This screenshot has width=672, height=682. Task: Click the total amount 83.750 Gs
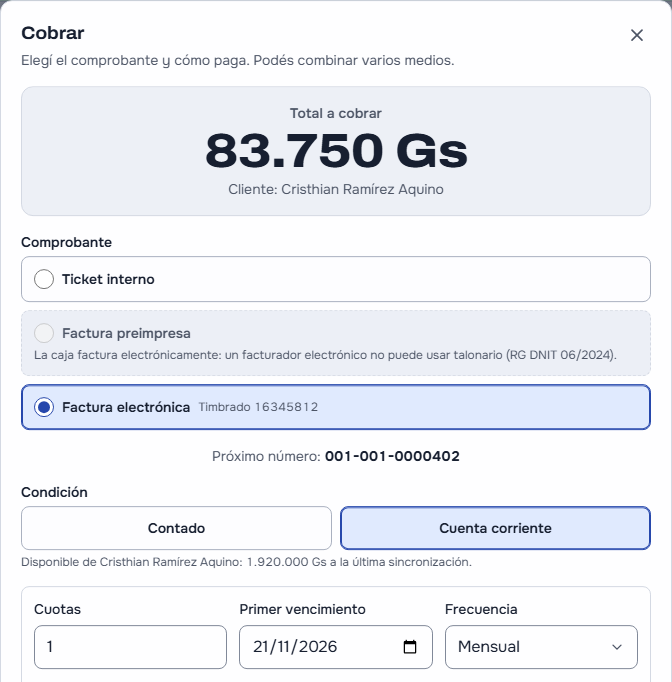(x=336, y=150)
